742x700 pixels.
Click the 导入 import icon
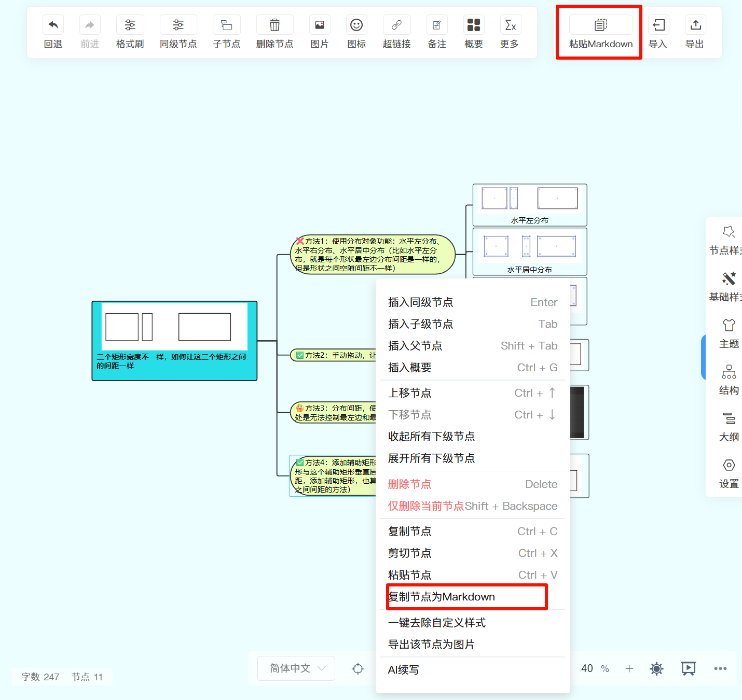coord(658,25)
